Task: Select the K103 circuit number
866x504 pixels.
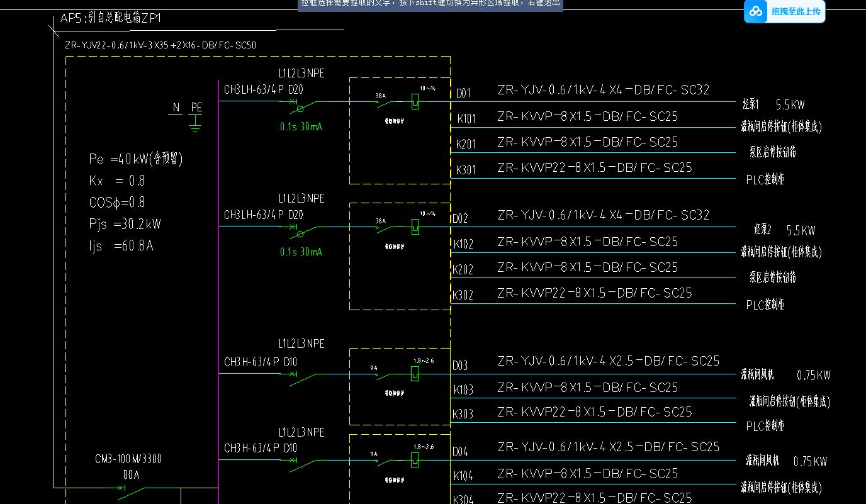Action: click(x=464, y=390)
